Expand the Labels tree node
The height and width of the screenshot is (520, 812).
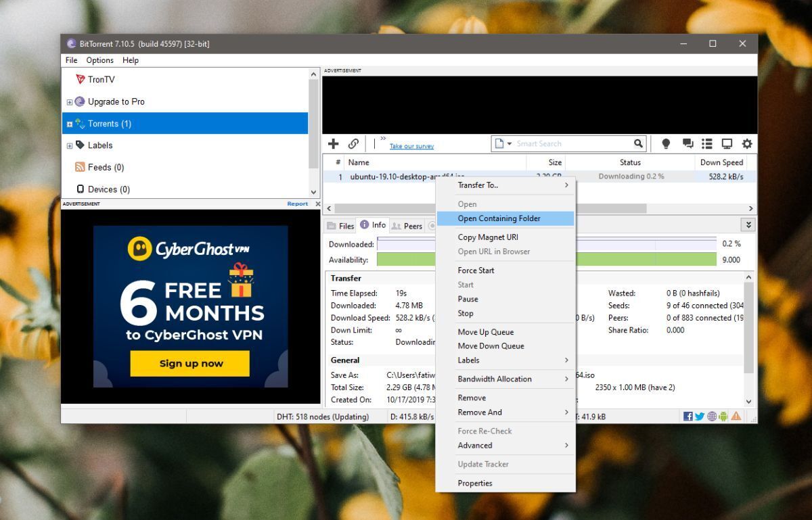(69, 146)
